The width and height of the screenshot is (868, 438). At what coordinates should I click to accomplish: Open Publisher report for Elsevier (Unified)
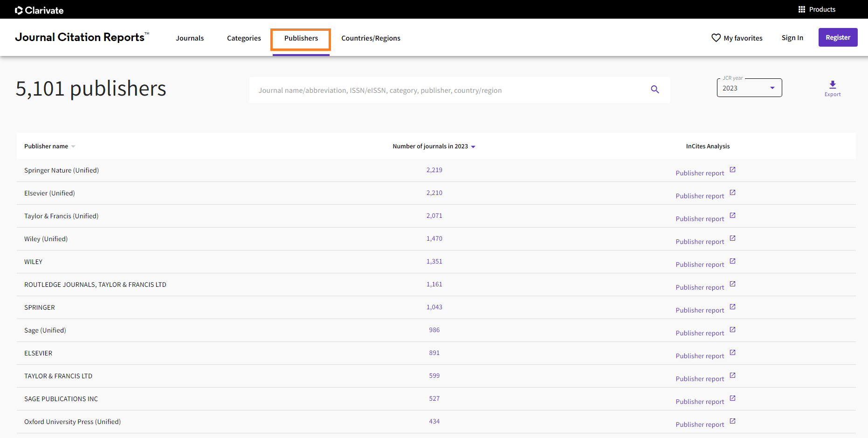[700, 196]
